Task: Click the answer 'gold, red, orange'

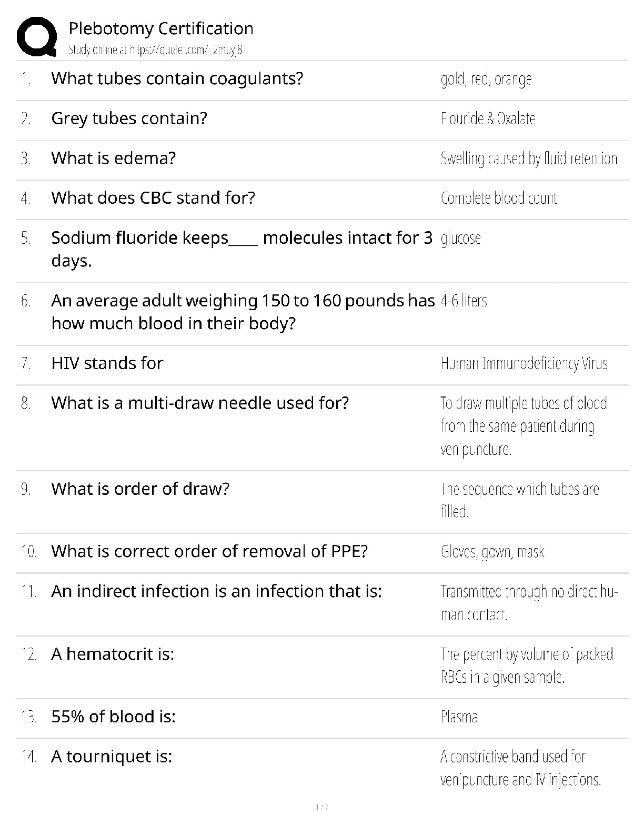Action: (486, 79)
